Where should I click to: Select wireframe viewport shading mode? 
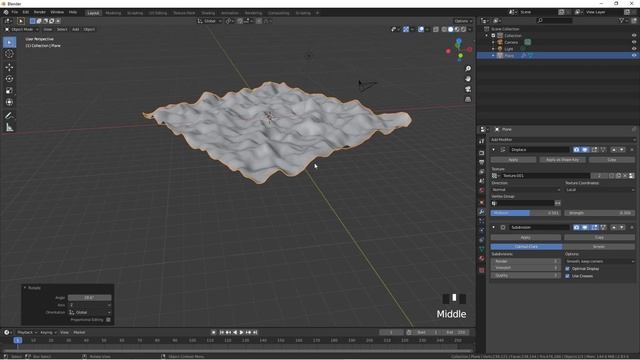(x=444, y=29)
